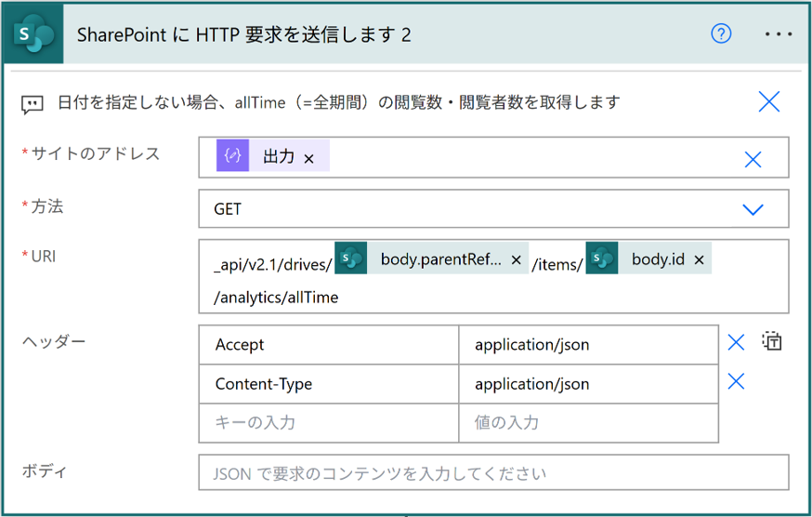Screen dimensions: 812x517
Task: Dismiss the allTime comment note
Action: [x=769, y=101]
